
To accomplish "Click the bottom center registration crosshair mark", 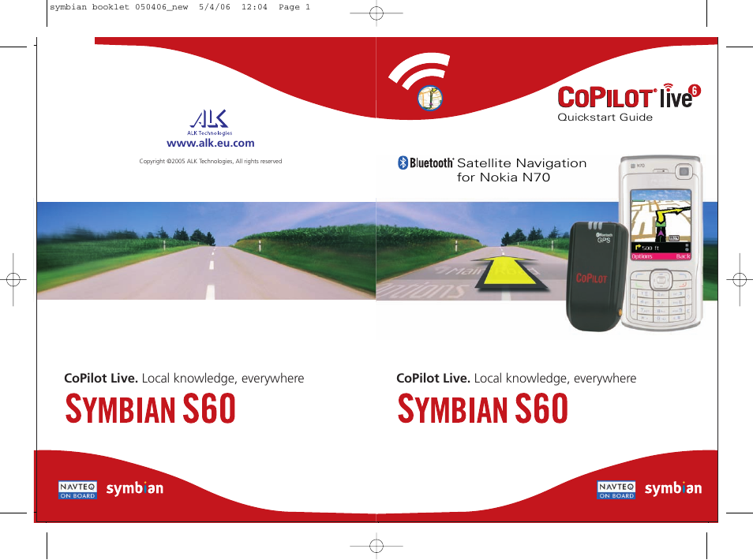I will pyautogui.click(x=376, y=546).
